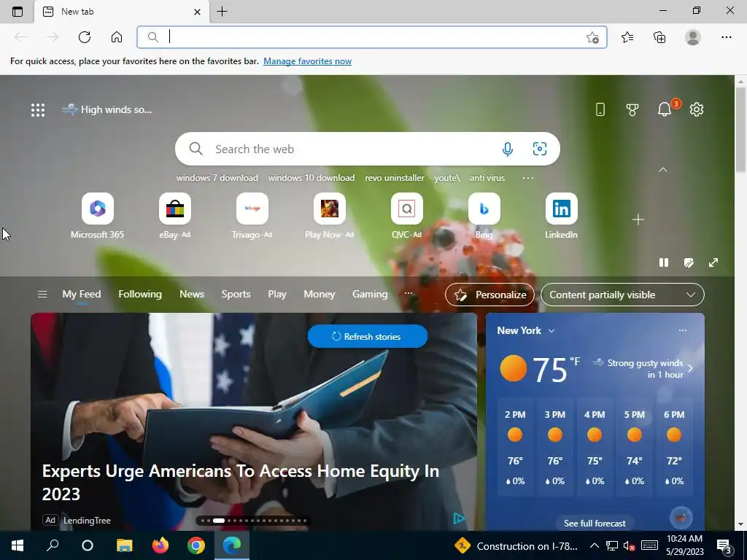This screenshot has height=560, width=747.
Task: Open the Favorites panel
Action: click(627, 37)
